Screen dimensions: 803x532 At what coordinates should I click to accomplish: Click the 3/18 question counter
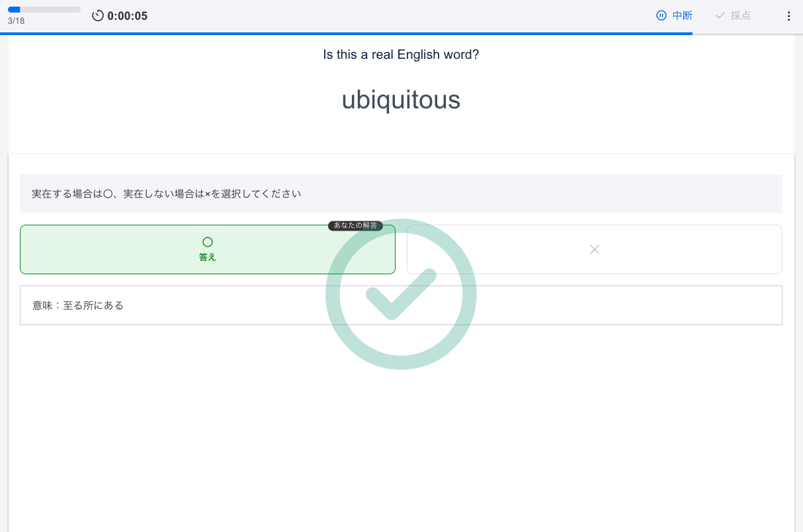click(x=16, y=21)
